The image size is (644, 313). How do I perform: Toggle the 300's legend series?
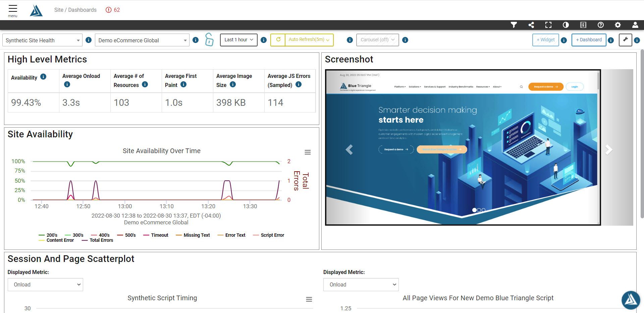[x=74, y=235]
